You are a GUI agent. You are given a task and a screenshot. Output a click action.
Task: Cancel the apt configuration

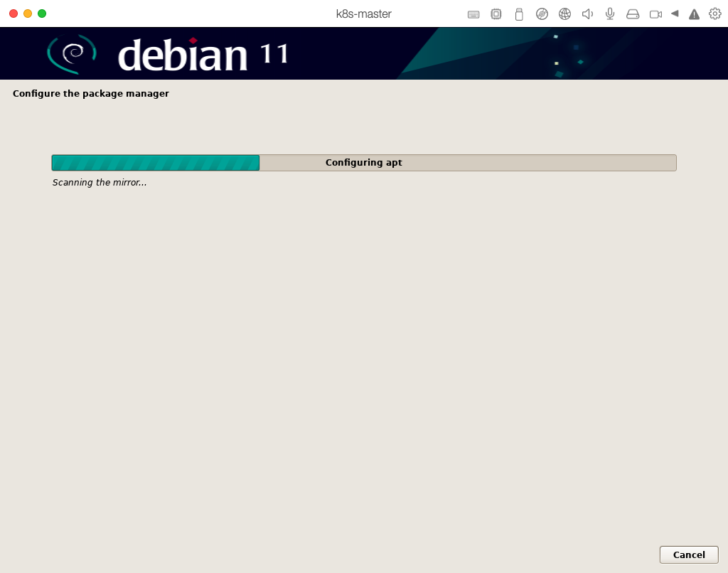pos(689,555)
